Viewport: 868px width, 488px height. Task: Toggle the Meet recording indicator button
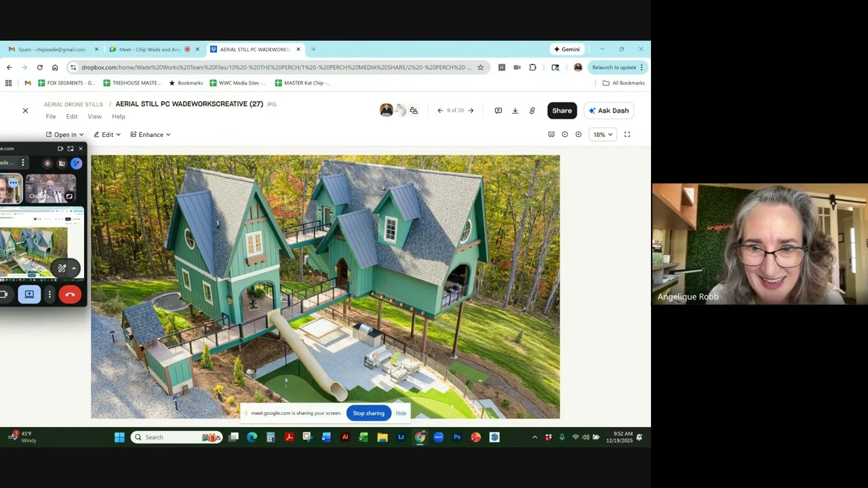(x=47, y=163)
